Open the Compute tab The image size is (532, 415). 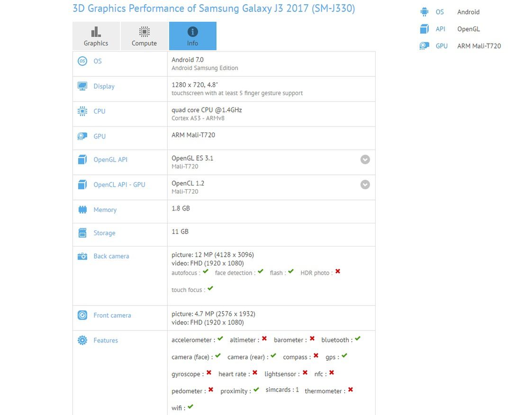(144, 36)
